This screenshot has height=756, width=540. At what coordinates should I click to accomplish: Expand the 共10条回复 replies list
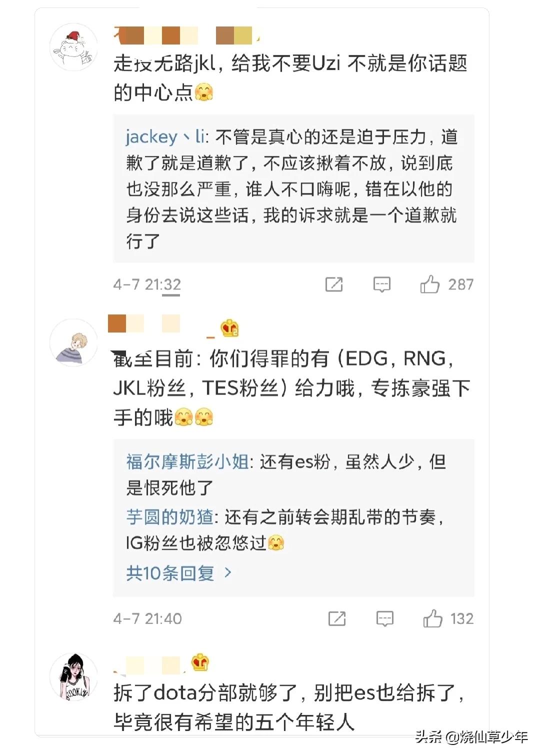tap(170, 573)
